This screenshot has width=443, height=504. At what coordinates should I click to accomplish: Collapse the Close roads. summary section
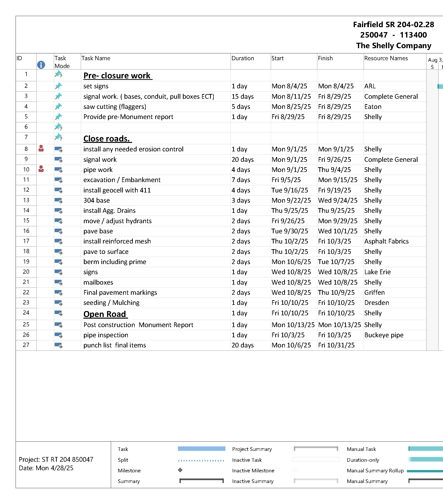pyautogui.click(x=107, y=138)
